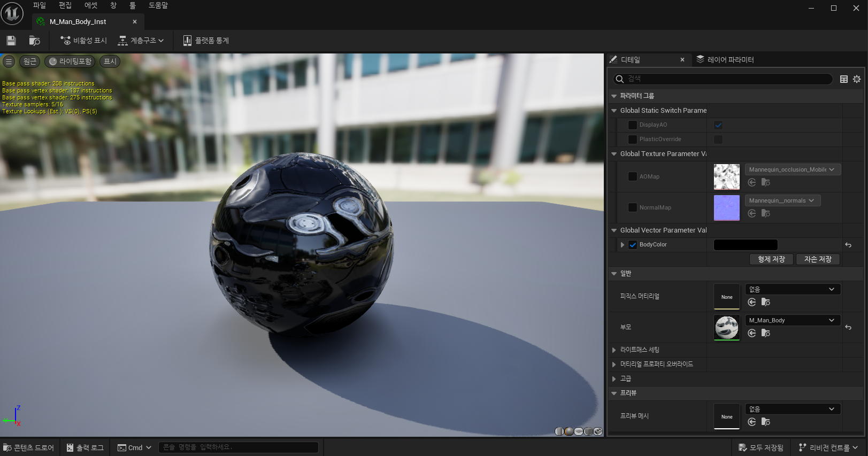Change the perspective view mode button
Image resolution: width=868 pixels, height=456 pixels.
(30, 61)
